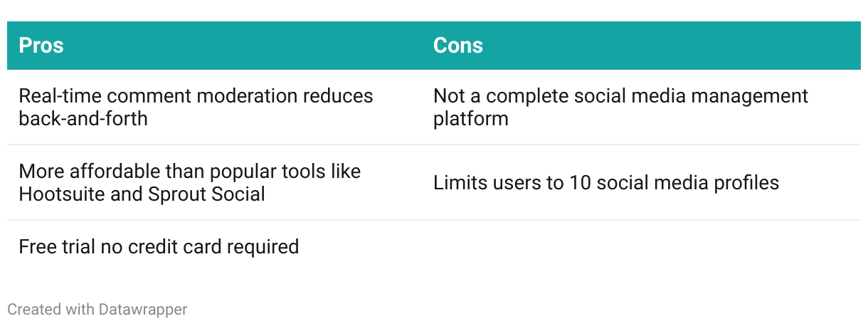Select the 'Not a complete social media' cell

click(x=620, y=107)
